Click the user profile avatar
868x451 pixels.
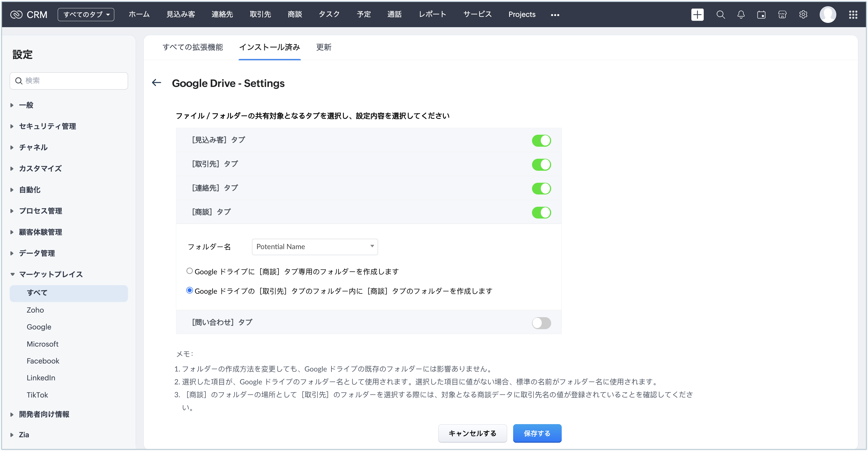click(827, 15)
